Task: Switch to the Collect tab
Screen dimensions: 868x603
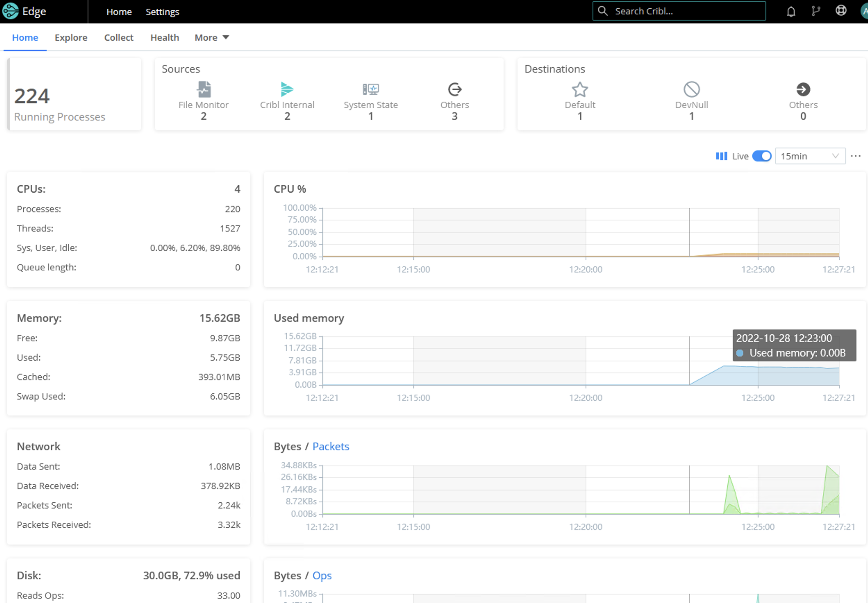Action: [119, 37]
